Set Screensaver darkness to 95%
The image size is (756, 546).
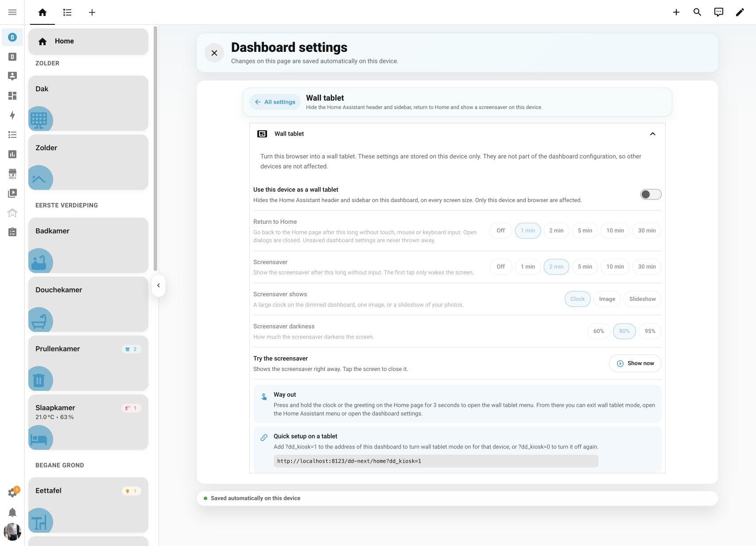[x=650, y=331]
